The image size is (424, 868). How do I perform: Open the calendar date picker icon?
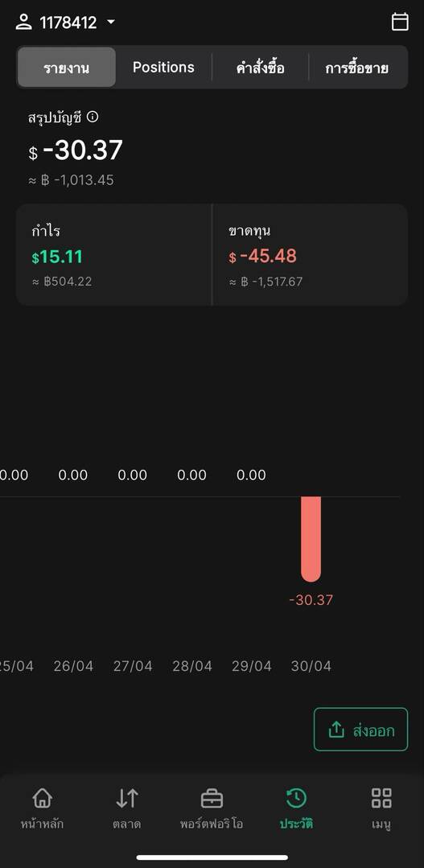point(400,22)
